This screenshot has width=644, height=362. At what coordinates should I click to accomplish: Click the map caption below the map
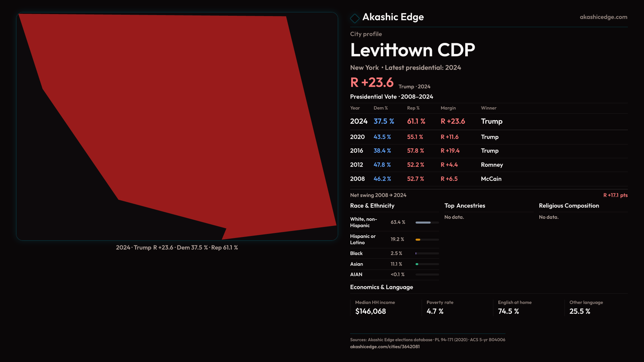(177, 248)
